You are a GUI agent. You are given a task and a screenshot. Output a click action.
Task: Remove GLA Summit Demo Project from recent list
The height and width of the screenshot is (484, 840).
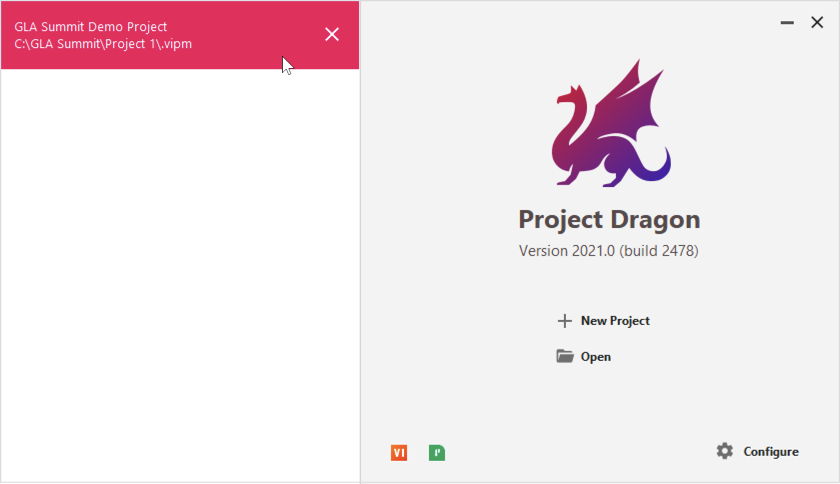[x=332, y=34]
